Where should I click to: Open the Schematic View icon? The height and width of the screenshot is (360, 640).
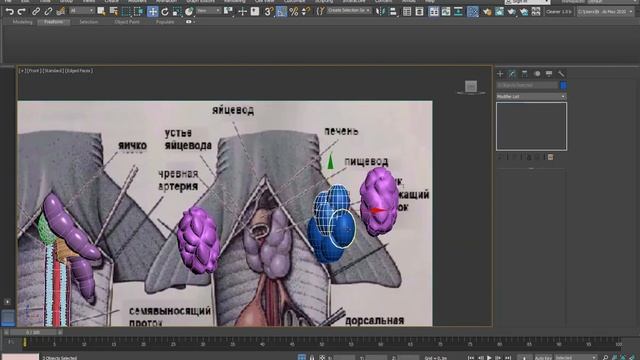458,11
